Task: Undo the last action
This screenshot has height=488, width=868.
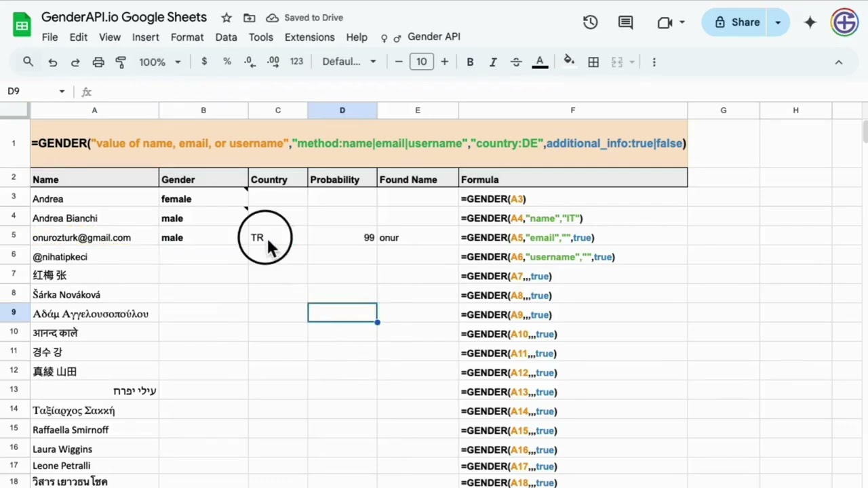Action: [x=52, y=62]
